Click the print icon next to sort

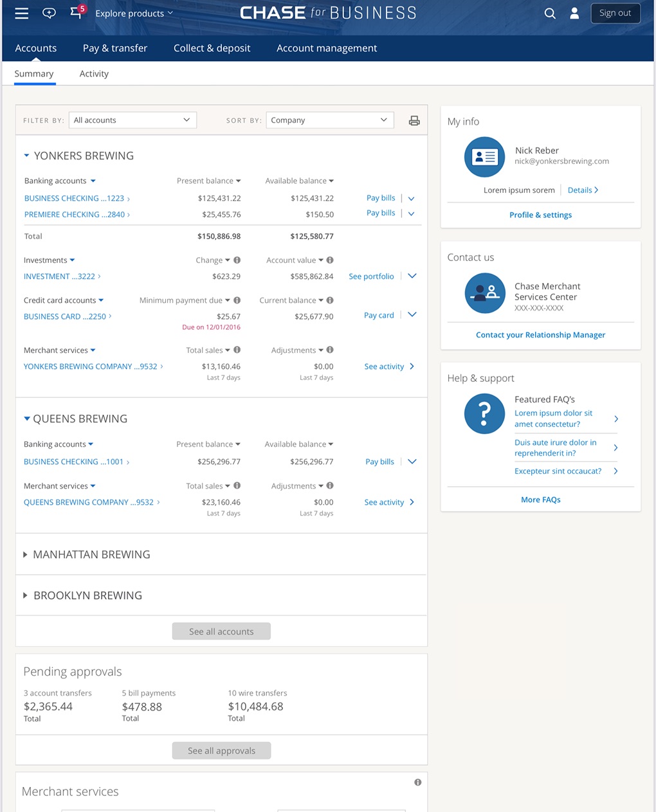[414, 120]
